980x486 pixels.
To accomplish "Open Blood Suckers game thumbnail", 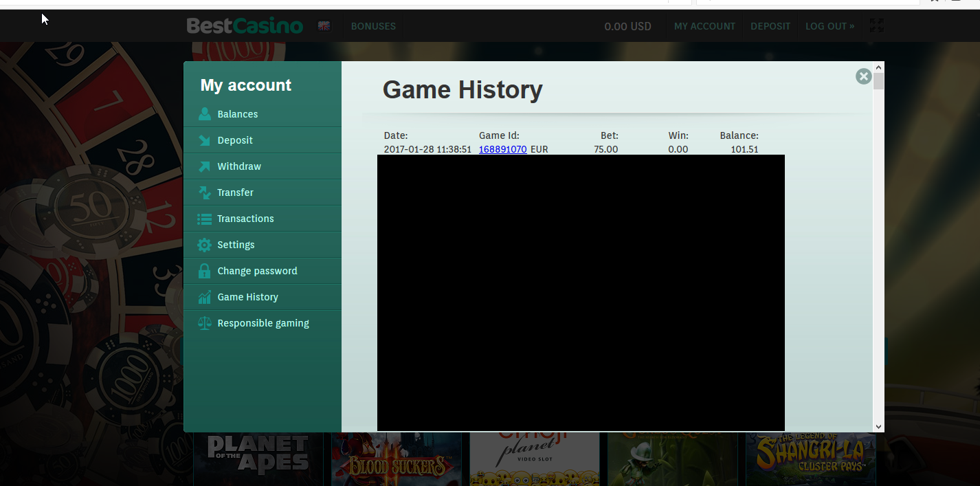I will [x=397, y=459].
